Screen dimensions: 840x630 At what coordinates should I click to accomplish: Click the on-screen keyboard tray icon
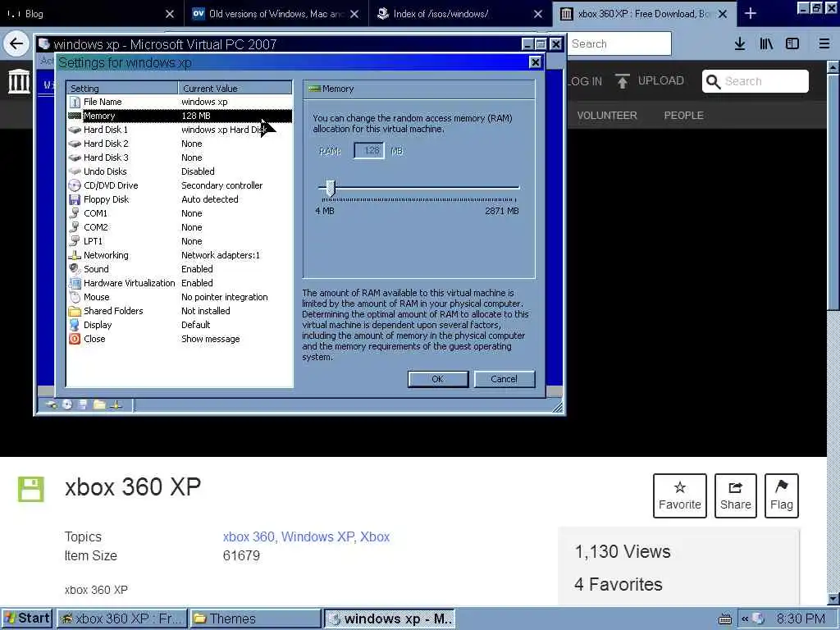click(725, 619)
